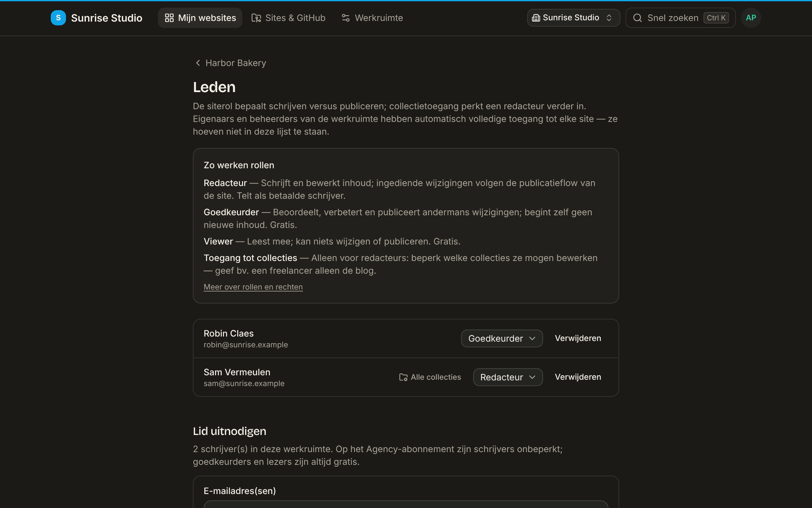This screenshot has width=812, height=508.
Task: Click the grid icon on Mijn websites
Action: (169, 18)
